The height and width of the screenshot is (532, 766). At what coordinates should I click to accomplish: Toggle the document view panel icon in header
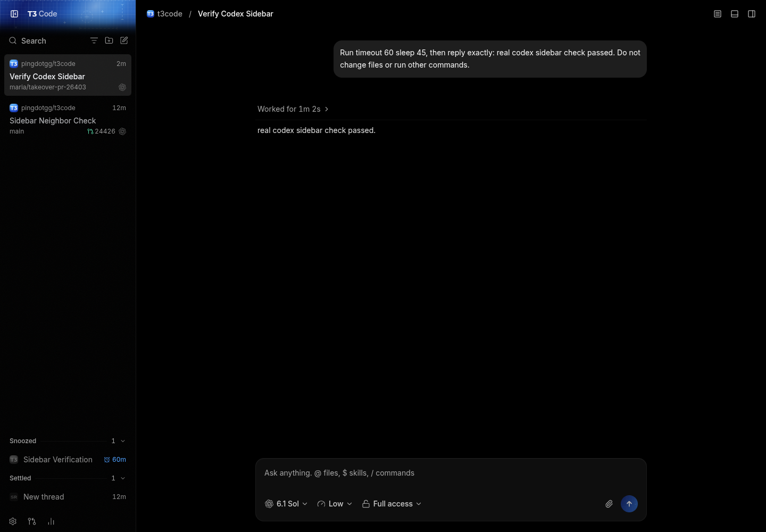[x=718, y=14]
